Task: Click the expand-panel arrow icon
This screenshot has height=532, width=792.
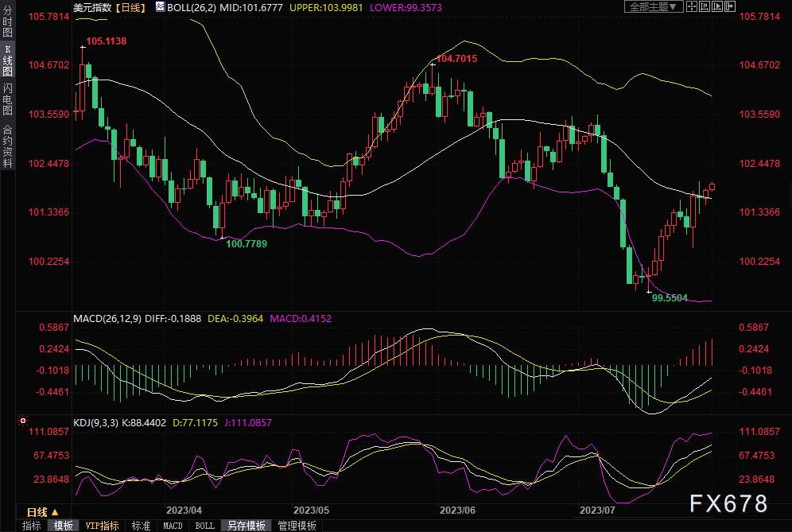Action: pos(730,6)
